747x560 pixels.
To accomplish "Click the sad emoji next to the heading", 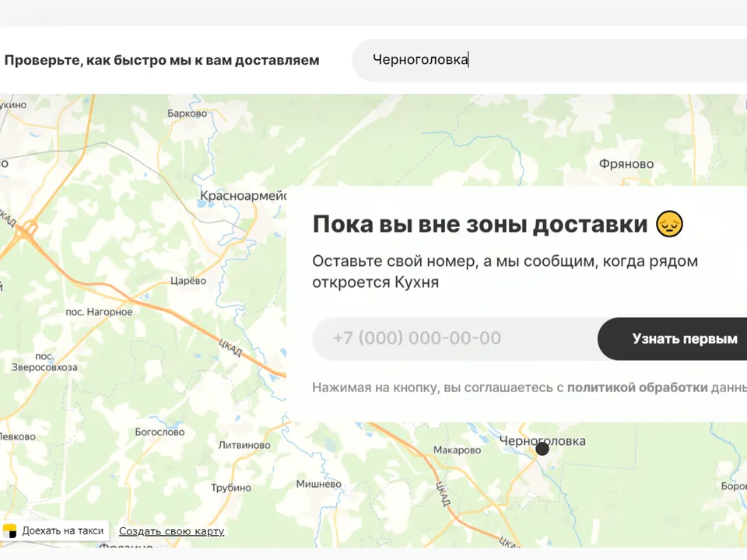I will pyautogui.click(x=667, y=224).
